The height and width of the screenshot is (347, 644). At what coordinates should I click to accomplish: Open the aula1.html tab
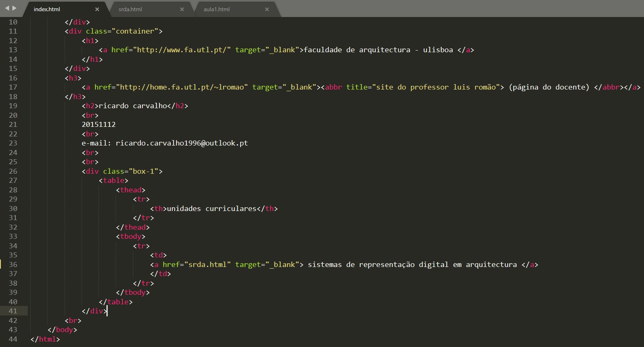click(x=216, y=9)
